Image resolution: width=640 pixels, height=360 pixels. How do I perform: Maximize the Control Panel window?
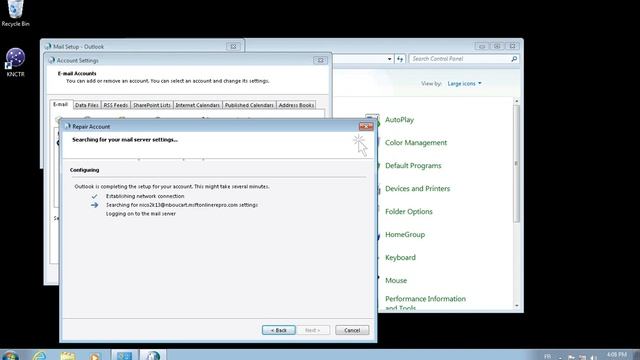(x=497, y=46)
